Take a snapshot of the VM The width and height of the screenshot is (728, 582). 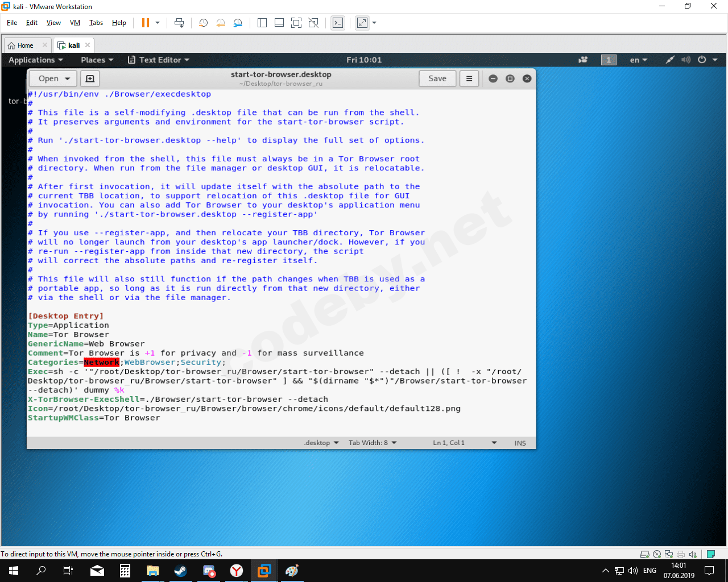pyautogui.click(x=203, y=23)
